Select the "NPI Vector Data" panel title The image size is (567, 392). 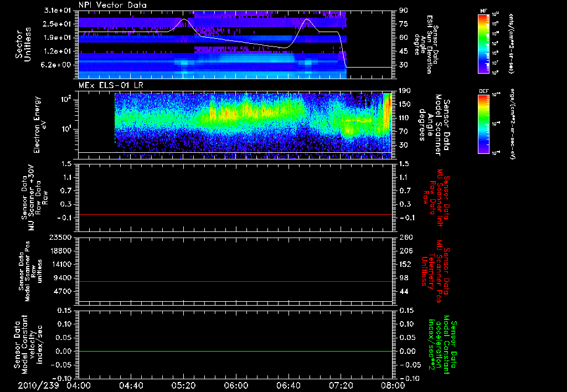click(113, 5)
